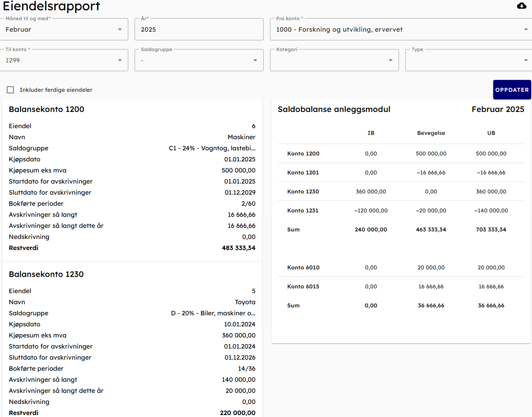Expand the Fra konto dropdown
The width and height of the screenshot is (532, 417).
401,30
